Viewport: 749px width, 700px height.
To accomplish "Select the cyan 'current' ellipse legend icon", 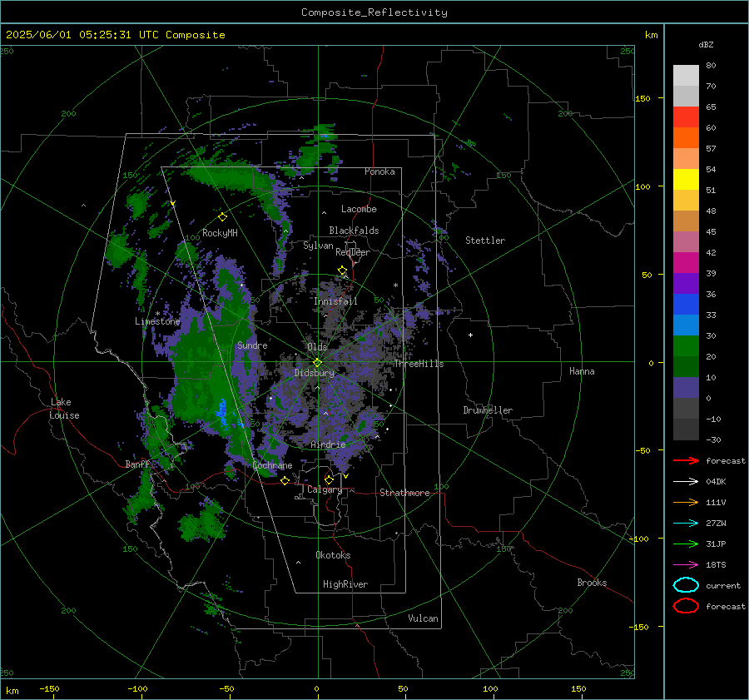I will pyautogui.click(x=686, y=585).
